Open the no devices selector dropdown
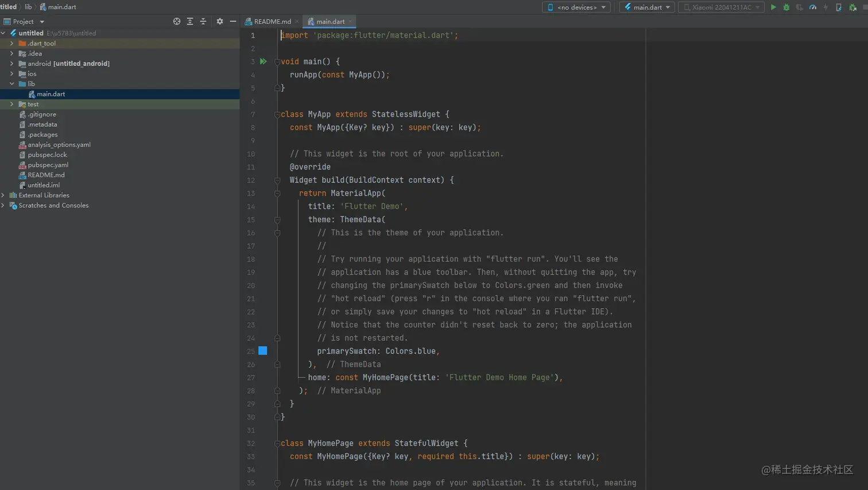This screenshot has height=490, width=868. [576, 7]
